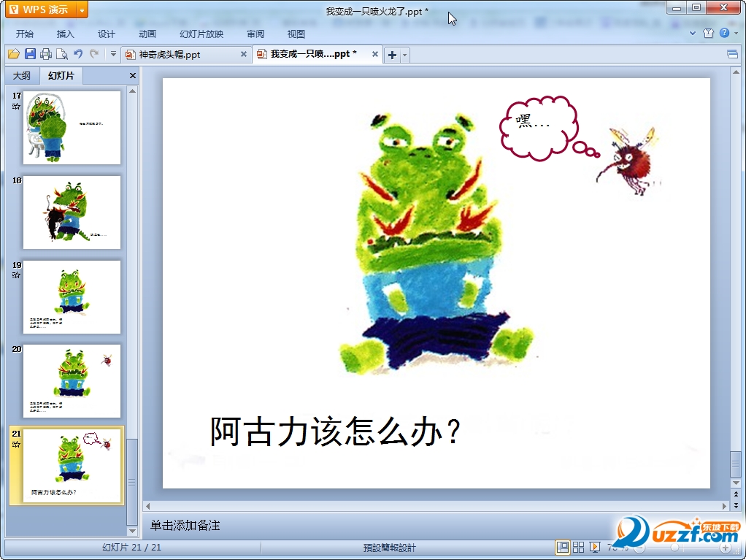Click the thumbnail pane scroll-down arrow
The image size is (746, 560).
click(132, 531)
